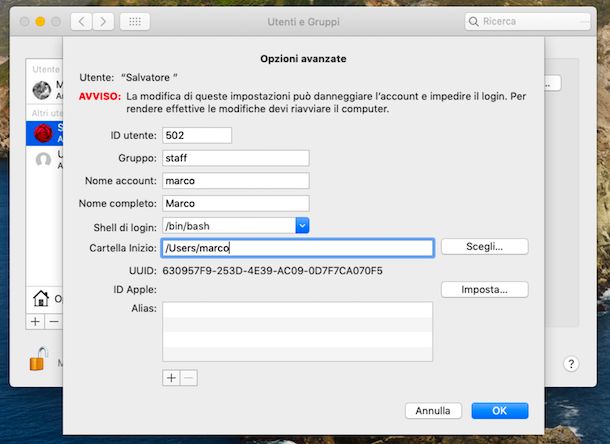Open login options house icon
The image size is (610, 444).
(x=41, y=299)
